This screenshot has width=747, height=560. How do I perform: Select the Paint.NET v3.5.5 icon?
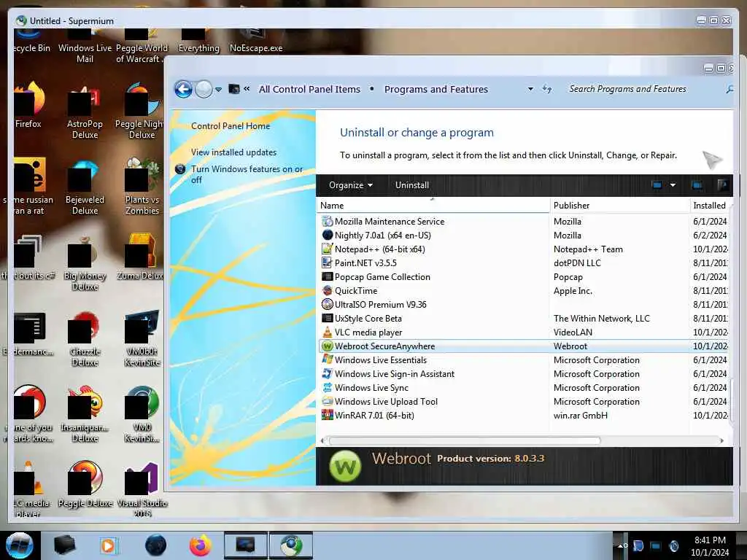[x=328, y=262]
